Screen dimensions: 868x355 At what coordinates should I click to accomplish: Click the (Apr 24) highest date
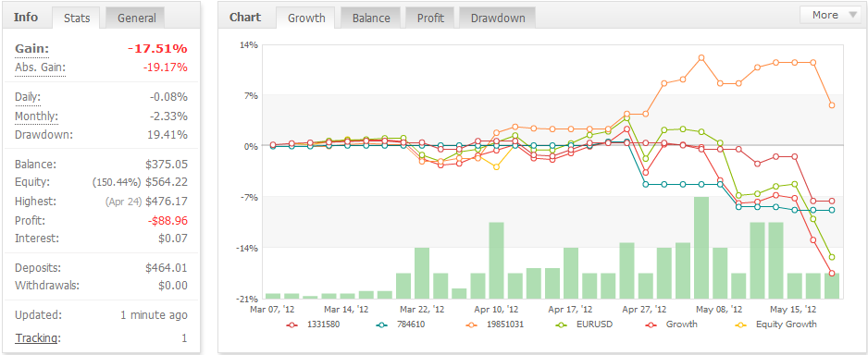[123, 202]
